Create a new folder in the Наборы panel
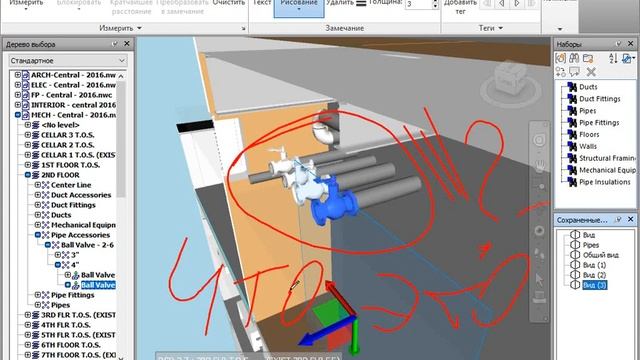 click(x=588, y=58)
